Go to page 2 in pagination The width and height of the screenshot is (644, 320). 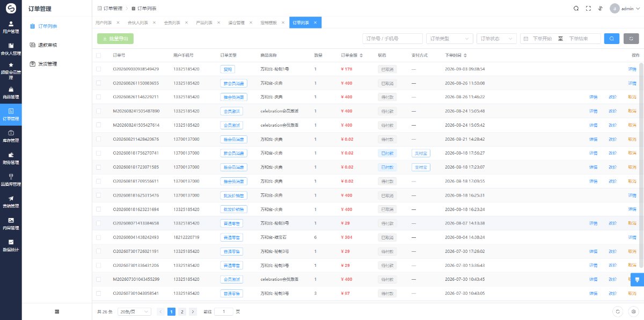click(x=182, y=311)
